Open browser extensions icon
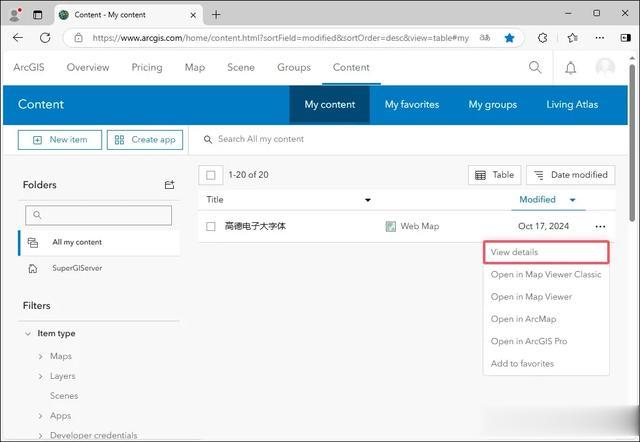The image size is (640, 442). [x=542, y=38]
